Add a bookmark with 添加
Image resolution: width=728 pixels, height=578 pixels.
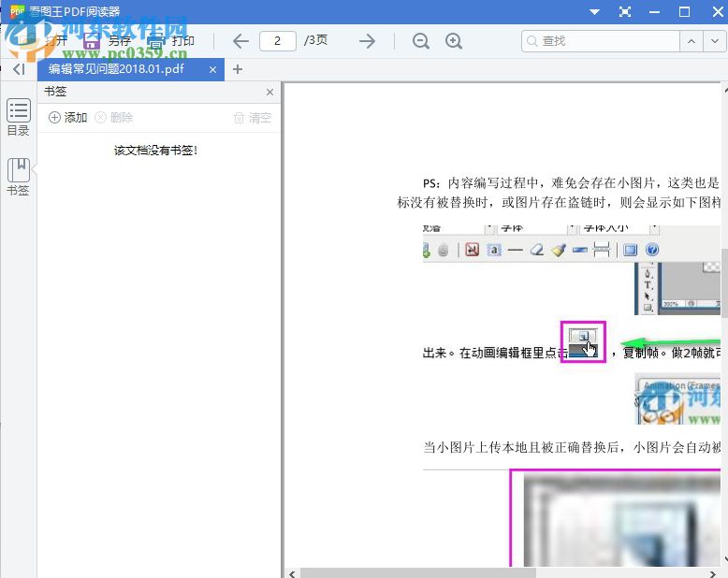pyautogui.click(x=68, y=118)
